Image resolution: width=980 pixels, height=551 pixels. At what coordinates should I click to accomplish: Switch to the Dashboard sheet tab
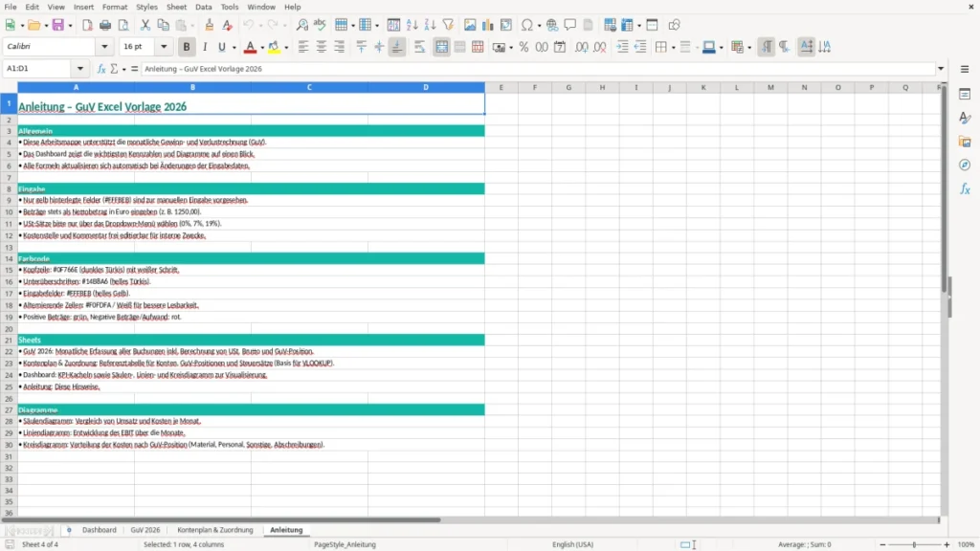[100, 530]
